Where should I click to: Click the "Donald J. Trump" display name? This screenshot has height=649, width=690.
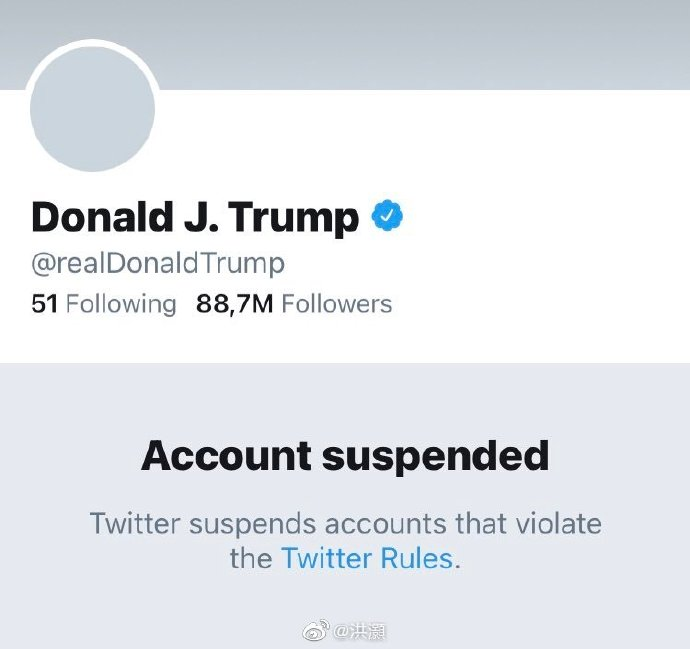(x=195, y=217)
